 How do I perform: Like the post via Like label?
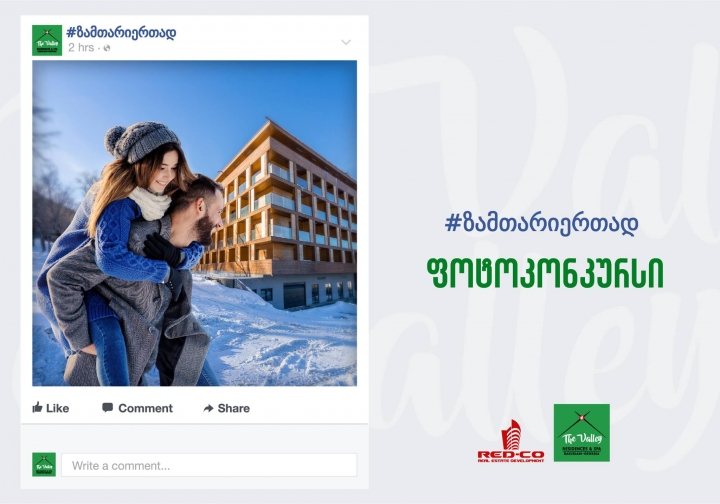[x=57, y=408]
